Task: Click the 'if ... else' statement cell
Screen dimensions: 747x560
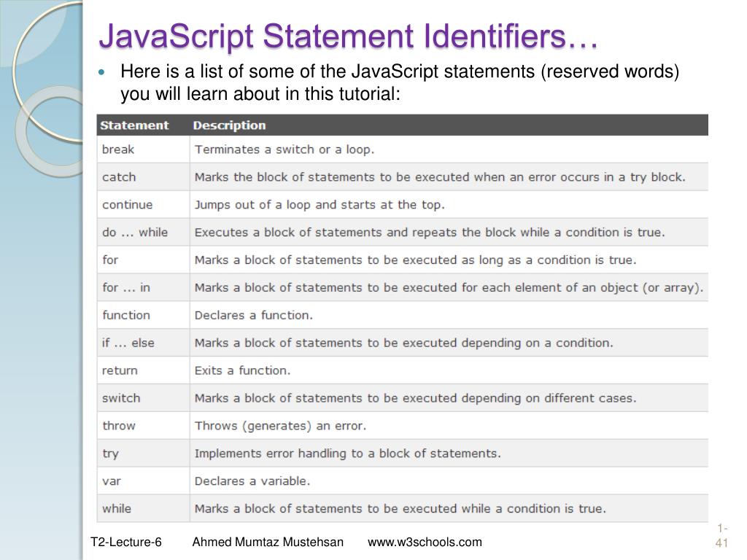Action: [128, 343]
